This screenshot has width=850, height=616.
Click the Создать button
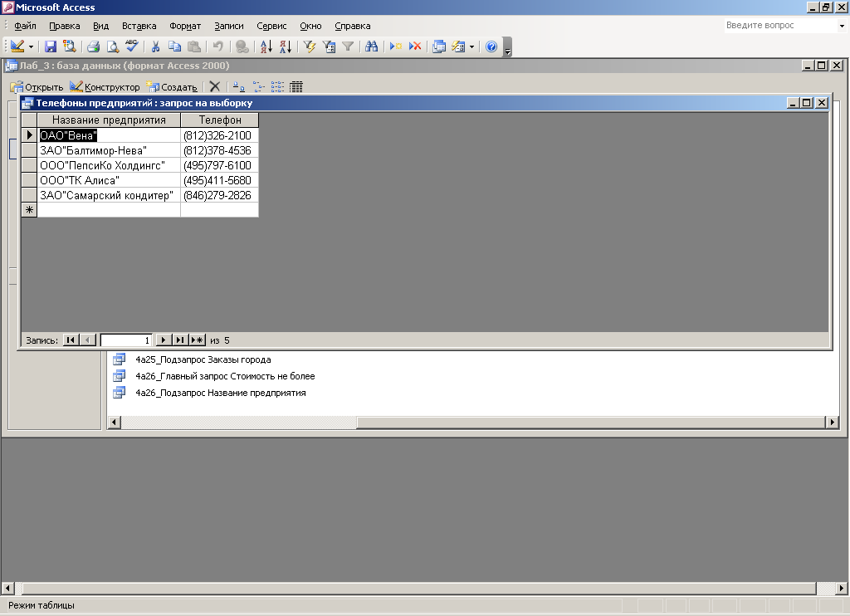click(x=172, y=87)
